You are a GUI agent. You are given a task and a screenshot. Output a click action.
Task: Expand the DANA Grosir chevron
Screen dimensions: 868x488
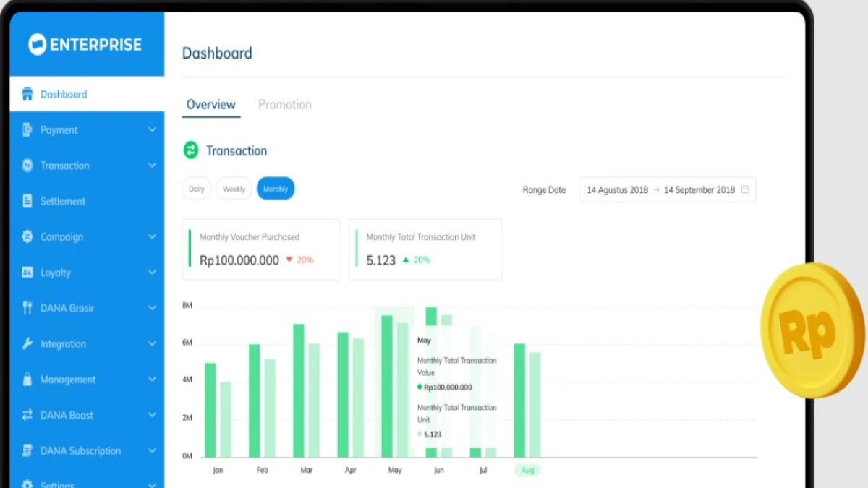pos(152,308)
